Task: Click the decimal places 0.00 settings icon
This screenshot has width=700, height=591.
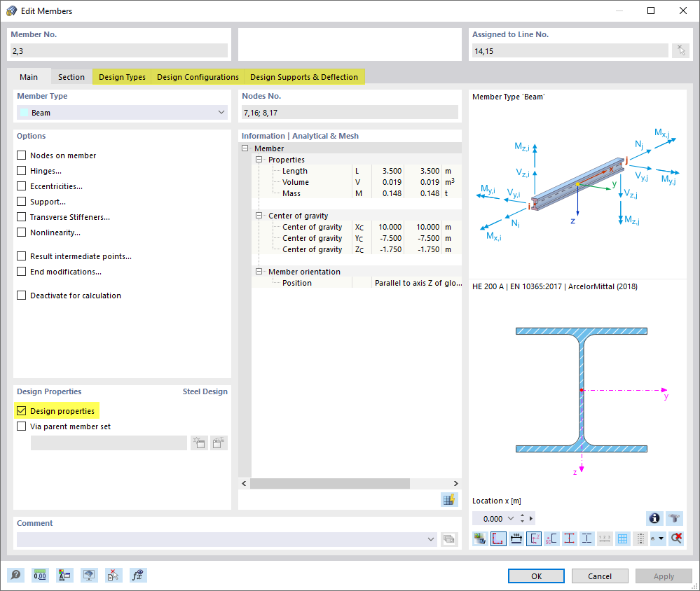Action: point(40,575)
